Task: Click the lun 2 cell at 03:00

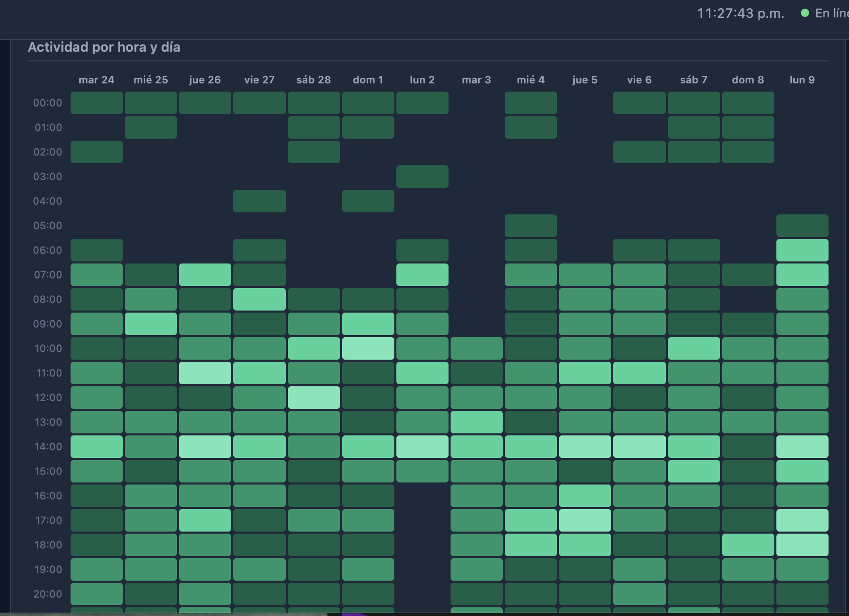Action: pyautogui.click(x=422, y=177)
